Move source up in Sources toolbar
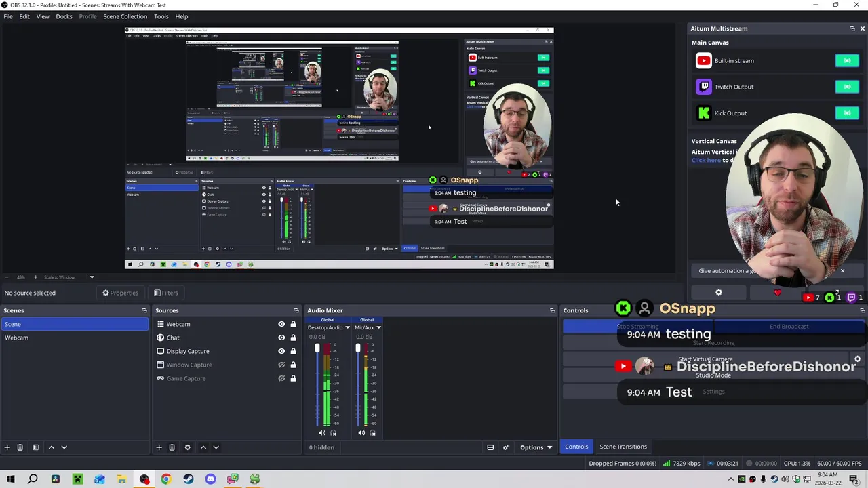868x488 pixels. 203,447
